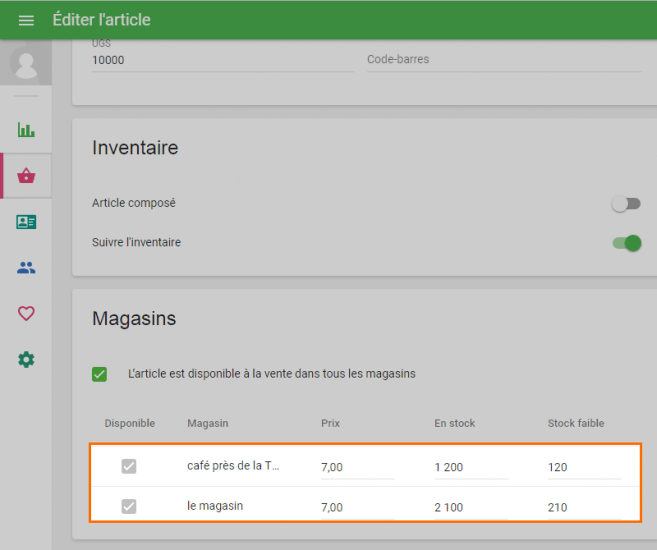This screenshot has width=657, height=550.
Task: Turn off Suivre l'inventaire toggle
Action: (626, 243)
